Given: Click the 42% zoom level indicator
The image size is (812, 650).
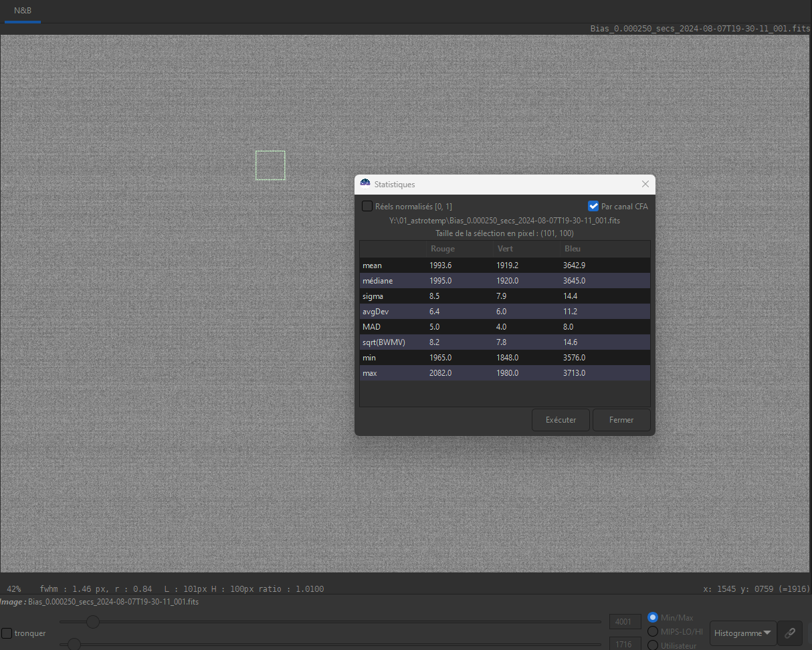Looking at the screenshot, I should [13, 589].
